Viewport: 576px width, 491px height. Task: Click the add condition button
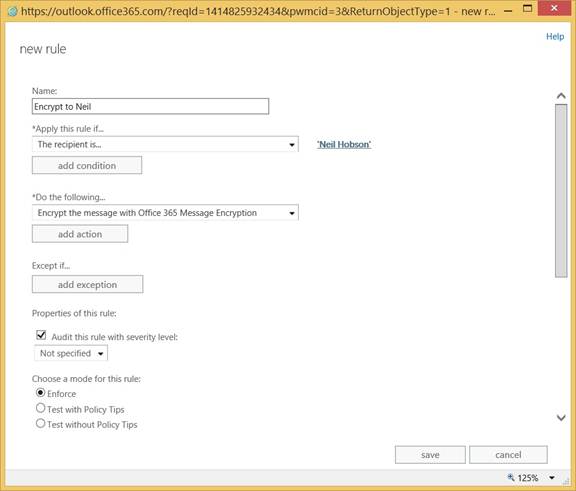[x=87, y=165]
